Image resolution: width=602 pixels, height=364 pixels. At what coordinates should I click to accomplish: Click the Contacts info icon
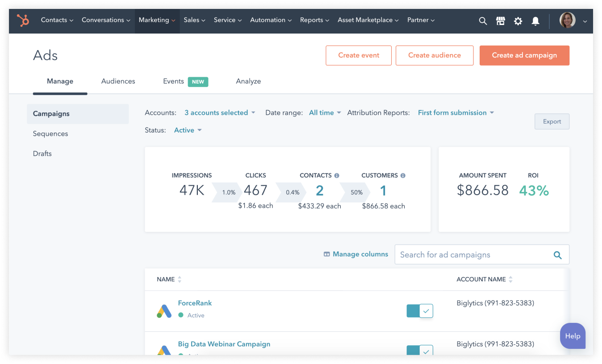337,176
